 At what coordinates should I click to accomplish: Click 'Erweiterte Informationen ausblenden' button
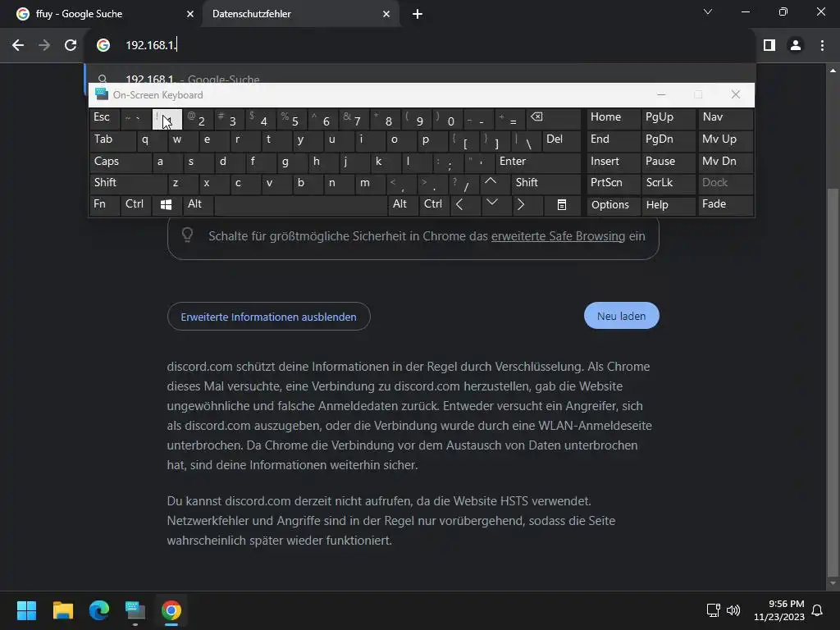click(x=268, y=317)
